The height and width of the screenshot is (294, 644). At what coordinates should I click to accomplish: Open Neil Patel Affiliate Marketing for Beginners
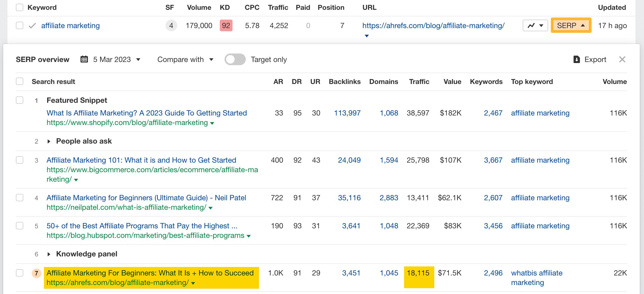coord(146,198)
